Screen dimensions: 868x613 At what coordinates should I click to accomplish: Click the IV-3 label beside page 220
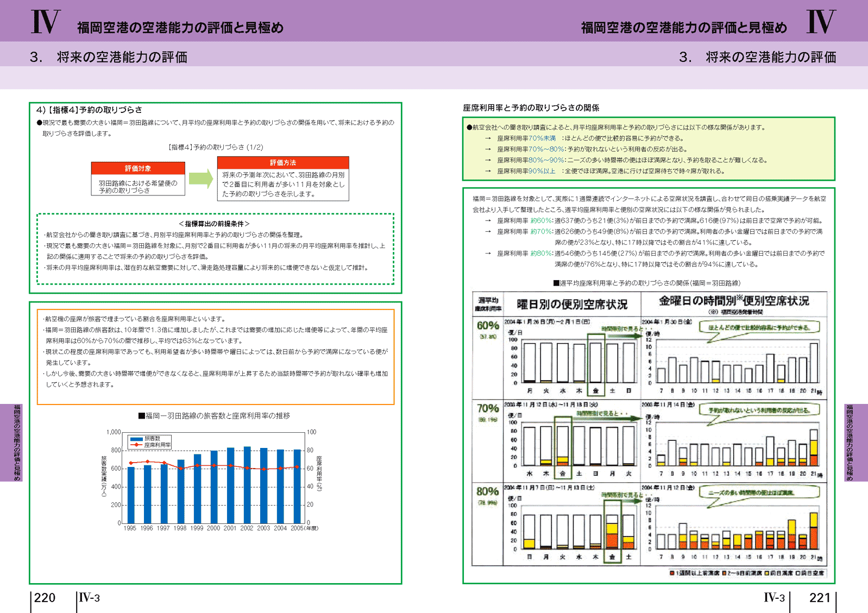pyautogui.click(x=90, y=598)
